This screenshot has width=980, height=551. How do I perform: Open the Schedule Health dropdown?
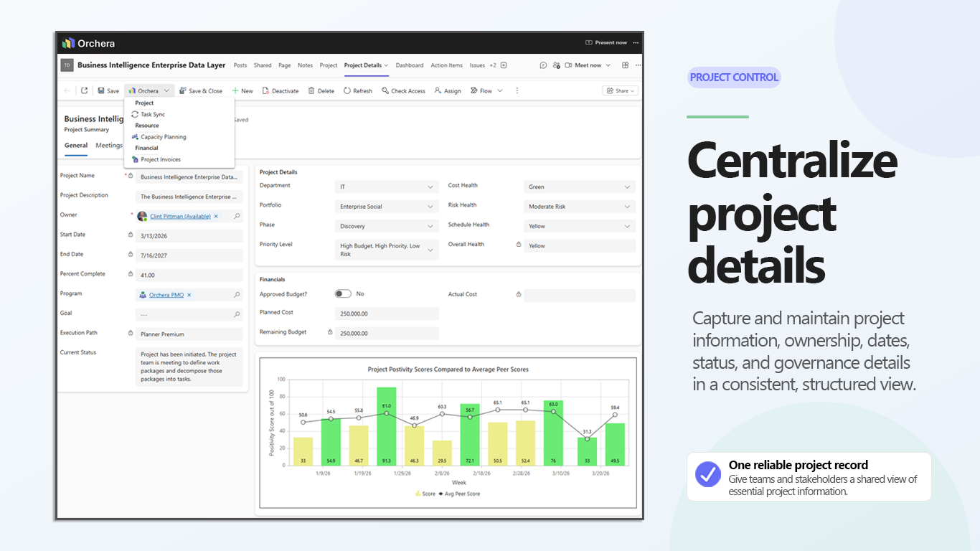(580, 226)
